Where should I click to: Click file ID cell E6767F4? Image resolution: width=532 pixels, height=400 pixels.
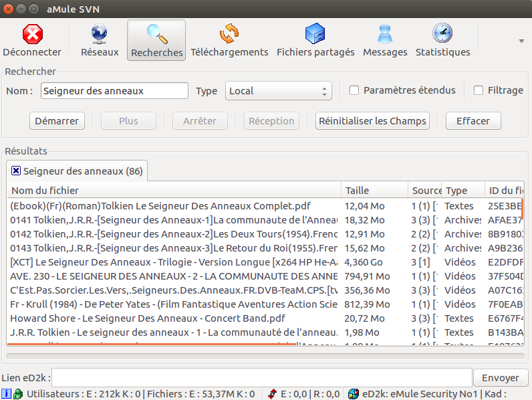(x=505, y=318)
